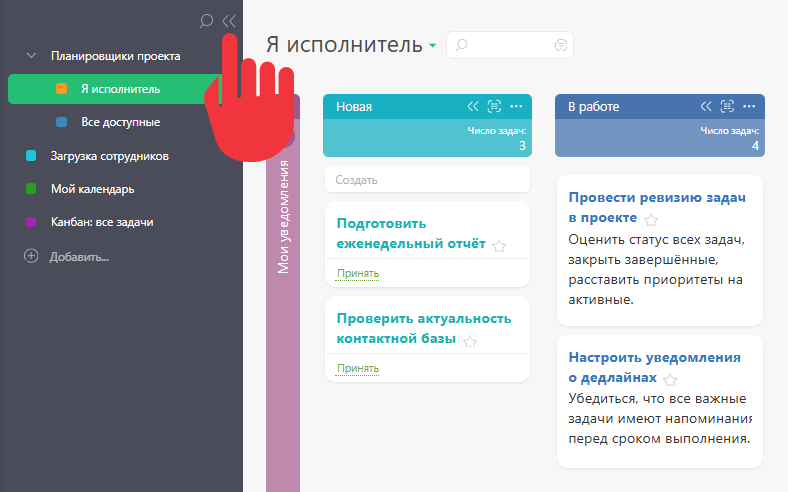Open the Проверить актуальность контактной базы task
The width and height of the screenshot is (788, 492).
pos(424,329)
